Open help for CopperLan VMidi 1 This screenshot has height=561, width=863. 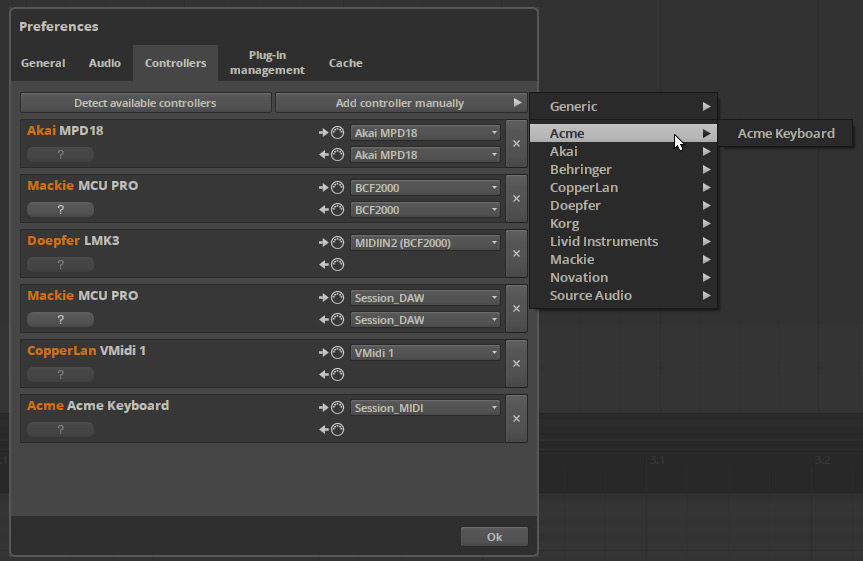(61, 375)
